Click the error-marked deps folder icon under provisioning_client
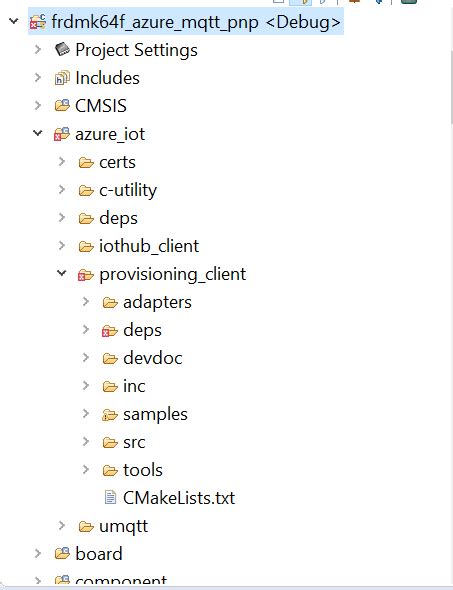The image size is (453, 590). [x=109, y=331]
